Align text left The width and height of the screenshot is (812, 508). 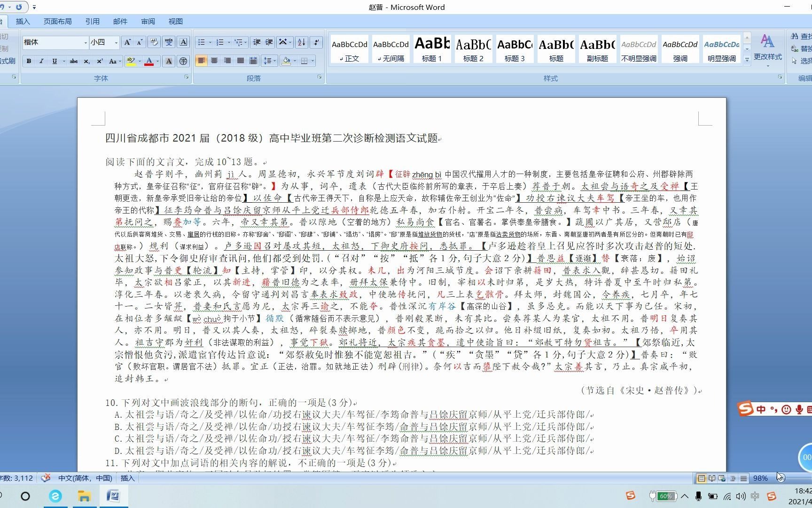point(201,61)
